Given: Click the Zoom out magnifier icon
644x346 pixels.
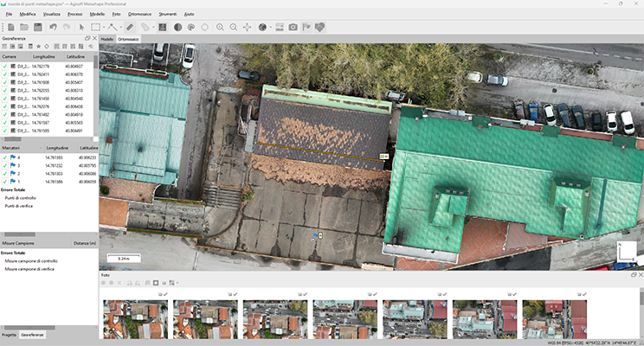Looking at the screenshot, I should (x=234, y=28).
